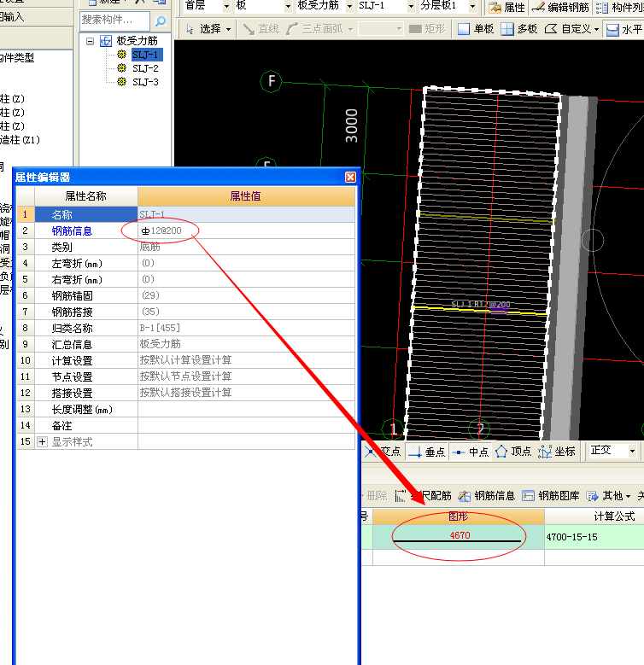
Task: Select the 选择 arrow tool
Action: coord(203,29)
